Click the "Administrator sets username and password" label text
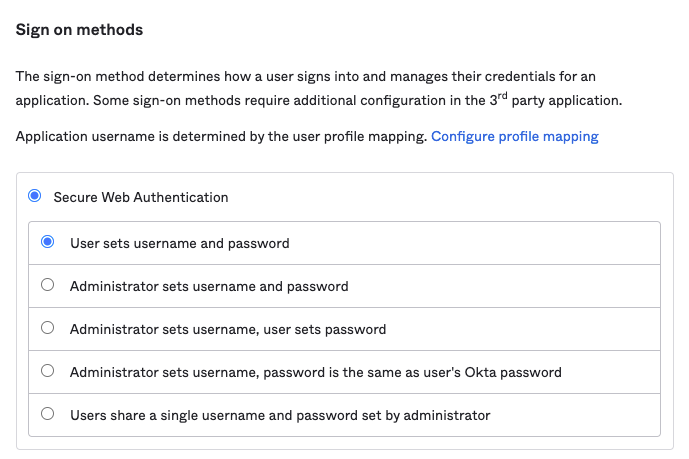 click(x=209, y=286)
